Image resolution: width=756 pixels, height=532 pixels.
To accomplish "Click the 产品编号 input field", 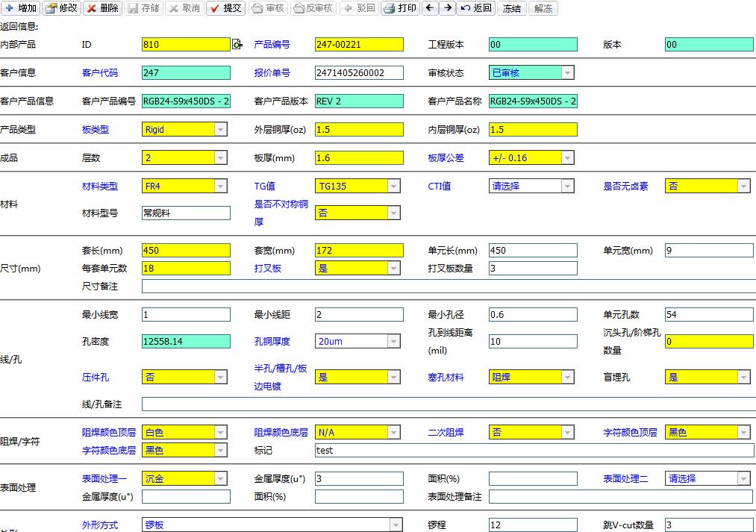I will [x=359, y=45].
